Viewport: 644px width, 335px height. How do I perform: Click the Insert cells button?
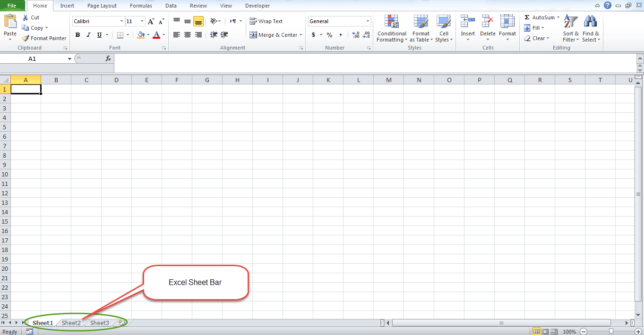(x=468, y=28)
